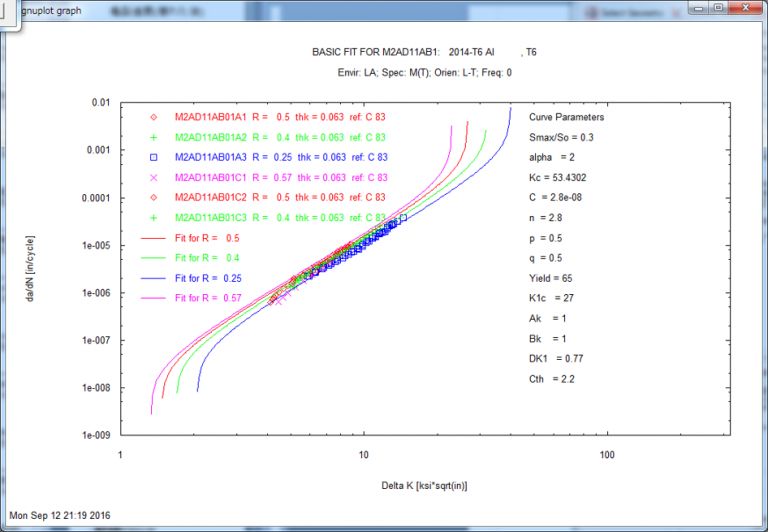This screenshot has width=768, height=532.
Task: Select the blue square marker for M2AD11AB01A3
Action: [x=154, y=157]
